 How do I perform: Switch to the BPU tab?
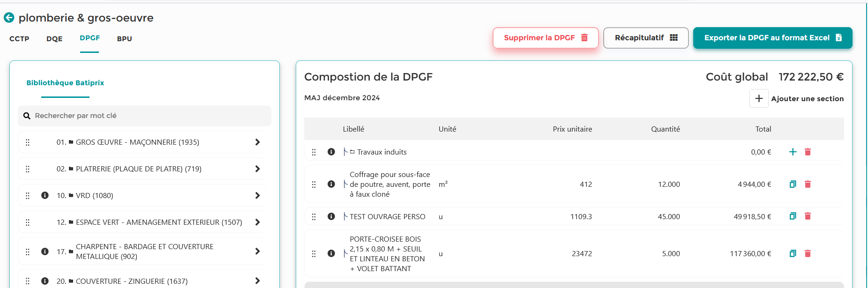point(125,39)
